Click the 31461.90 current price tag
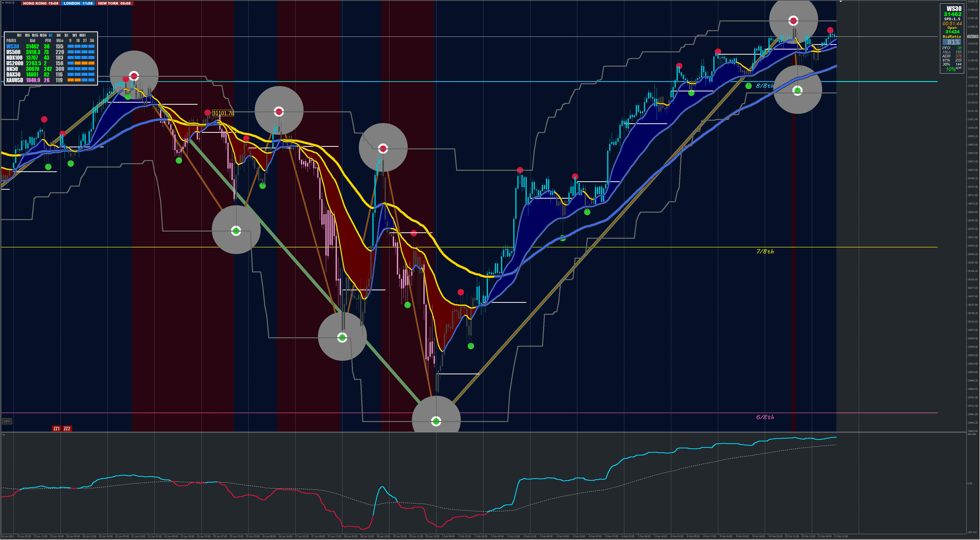The width and height of the screenshot is (980, 540). 973,37
